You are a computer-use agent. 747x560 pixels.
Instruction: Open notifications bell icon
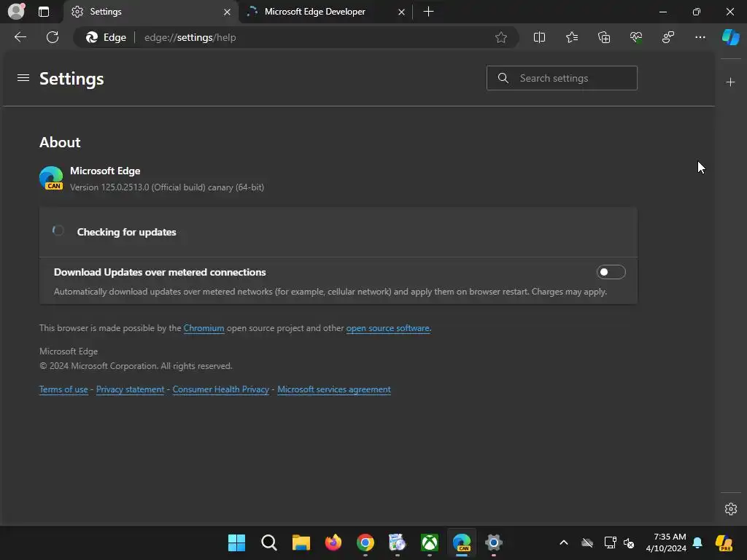[x=697, y=542]
